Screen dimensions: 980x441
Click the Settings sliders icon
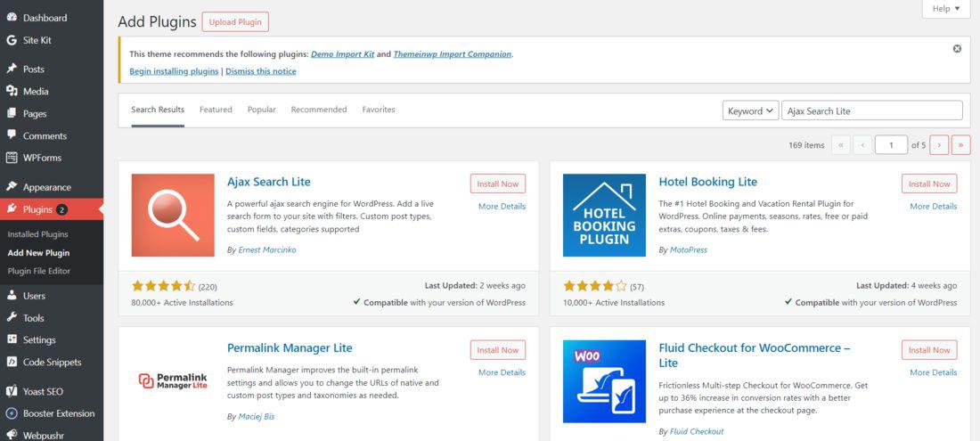click(12, 339)
